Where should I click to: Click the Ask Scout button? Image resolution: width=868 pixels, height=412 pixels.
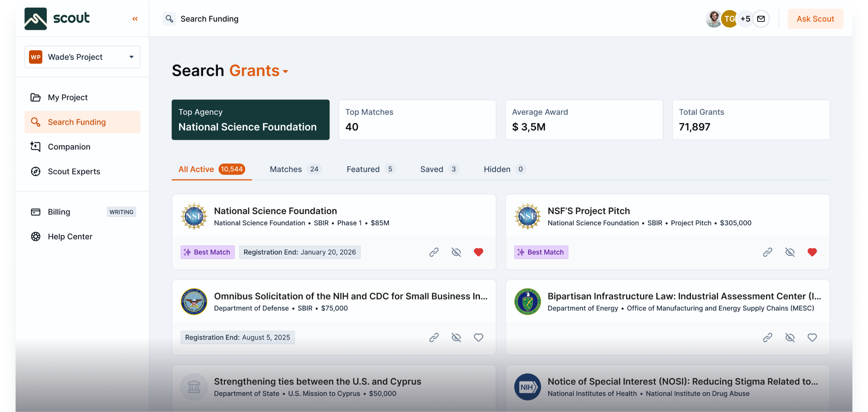point(815,19)
